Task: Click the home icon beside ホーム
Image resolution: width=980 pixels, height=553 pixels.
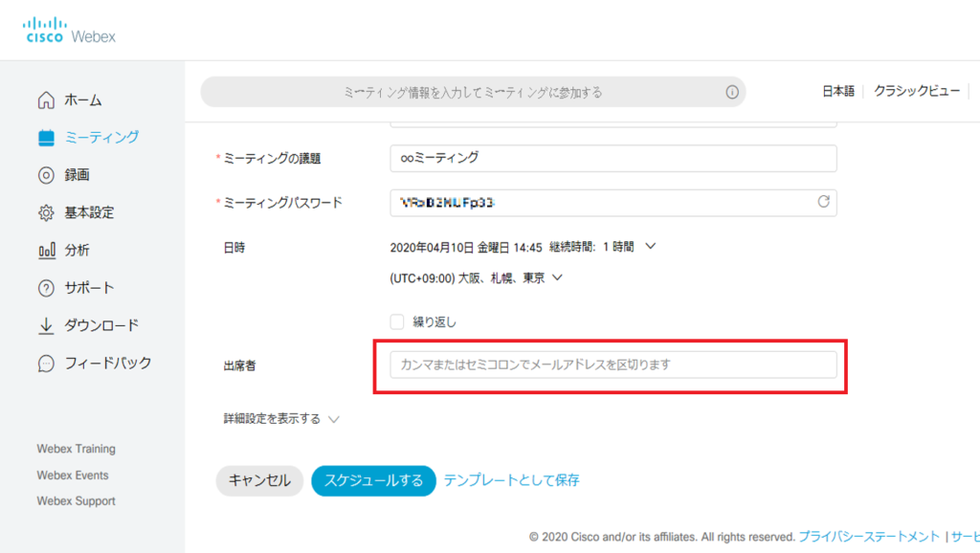Action: coord(46,100)
